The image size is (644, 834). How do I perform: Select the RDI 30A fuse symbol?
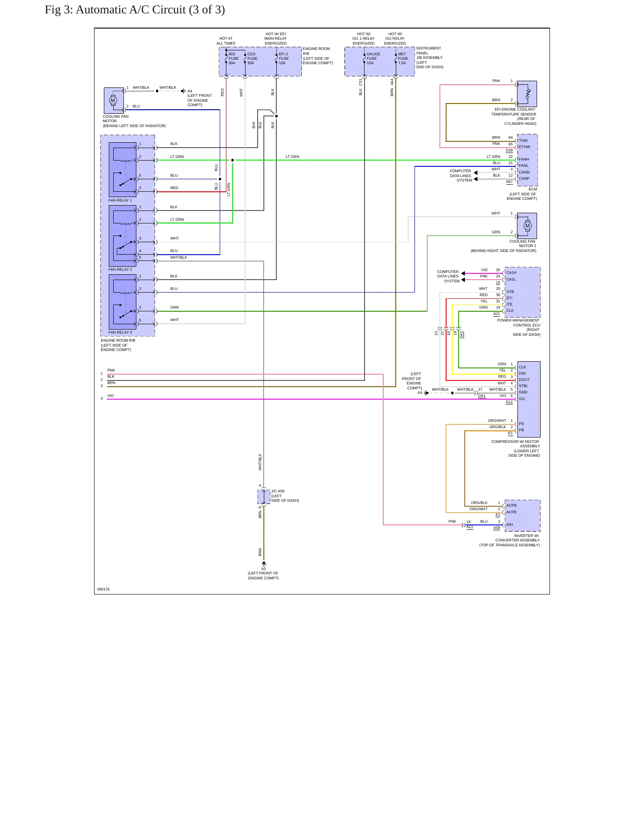(x=226, y=58)
